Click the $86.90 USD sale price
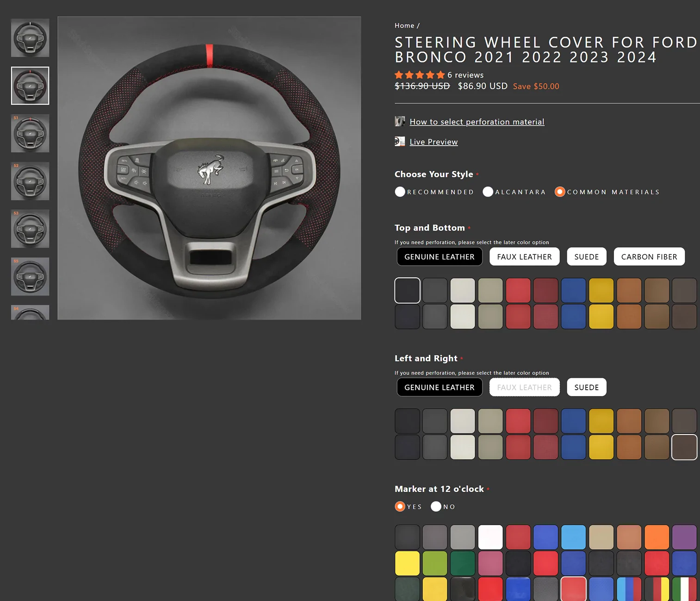This screenshot has width=700, height=601. tap(483, 86)
